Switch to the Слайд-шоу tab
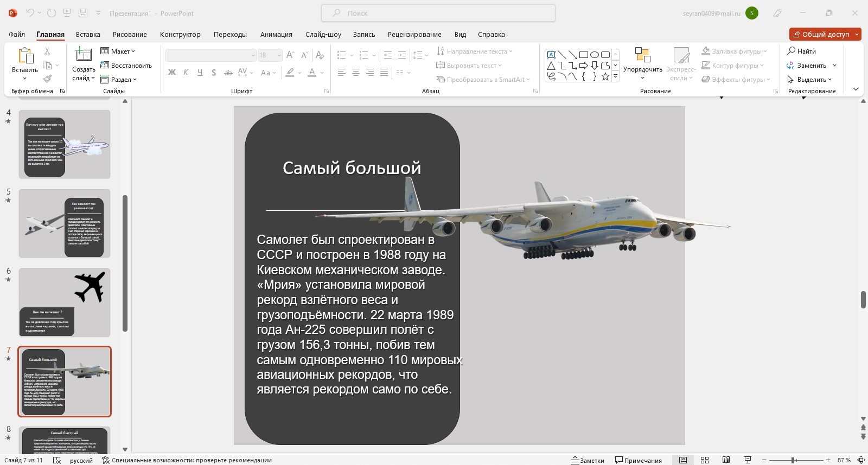This screenshot has width=868, height=465. [323, 34]
